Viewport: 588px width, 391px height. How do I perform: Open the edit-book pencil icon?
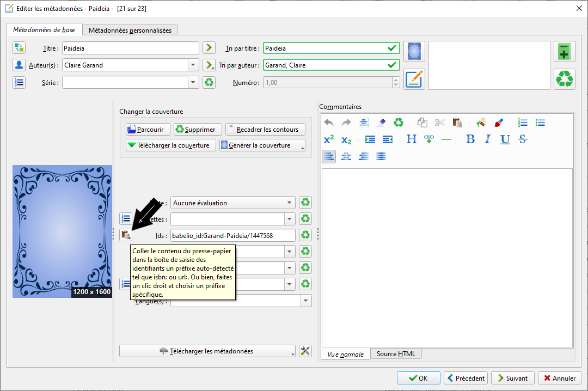(x=414, y=79)
